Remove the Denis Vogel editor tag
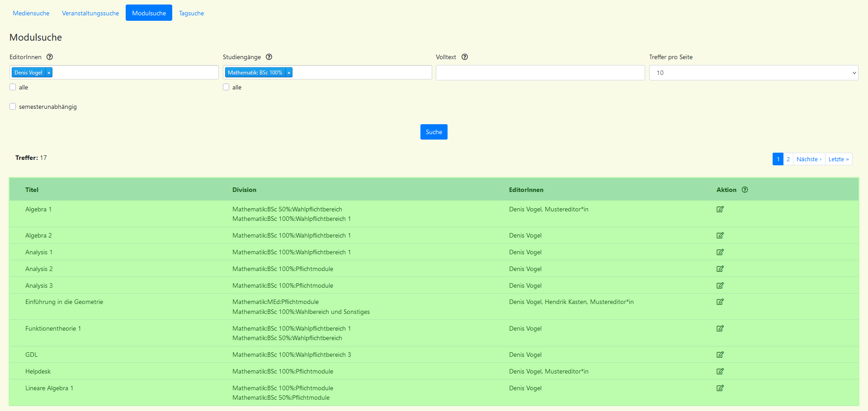This screenshot has height=411, width=868. [x=49, y=73]
